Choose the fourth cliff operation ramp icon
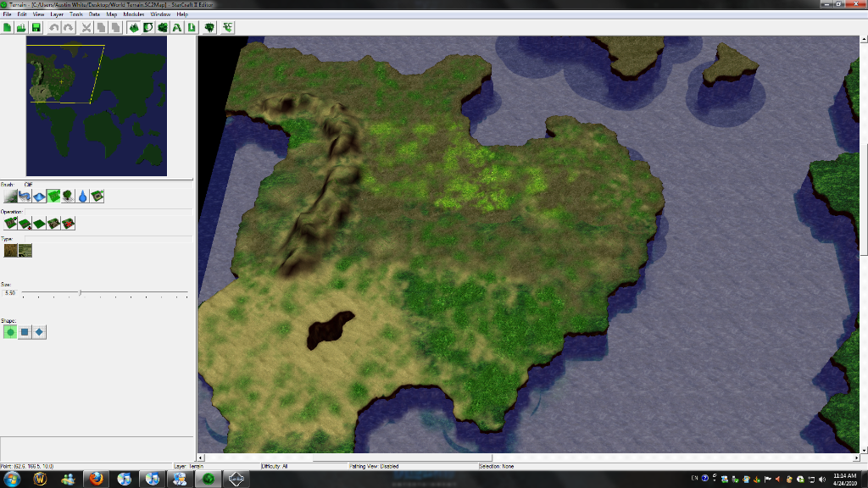 pyautogui.click(x=53, y=223)
